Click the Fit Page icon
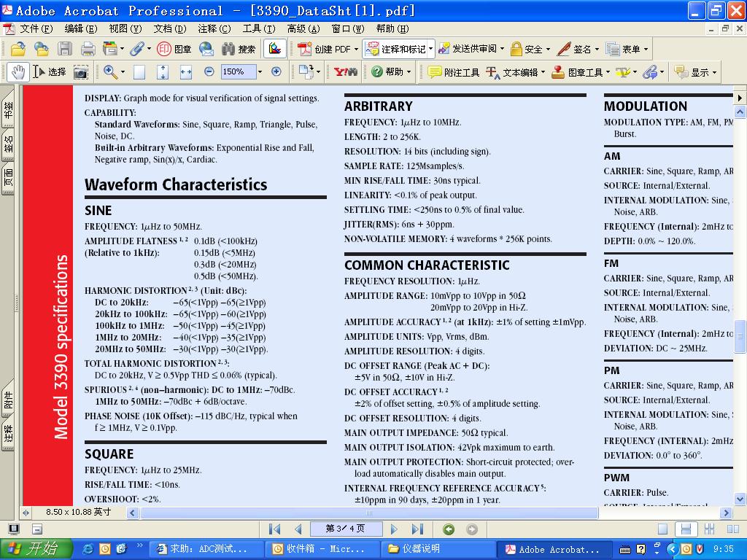This screenshot has width=747, height=560. point(163,72)
